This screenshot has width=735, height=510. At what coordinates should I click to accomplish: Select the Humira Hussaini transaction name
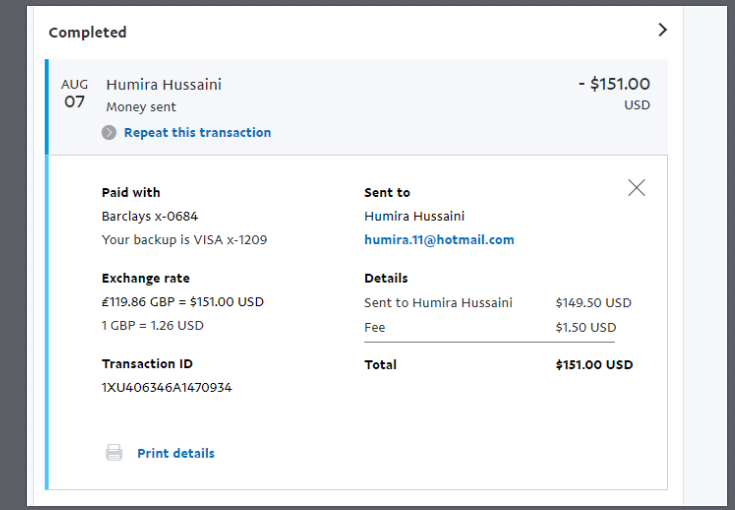[164, 85]
